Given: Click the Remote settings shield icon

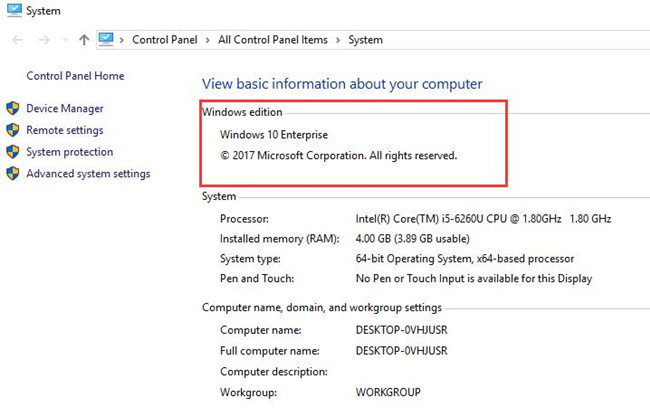Looking at the screenshot, I should click(13, 130).
